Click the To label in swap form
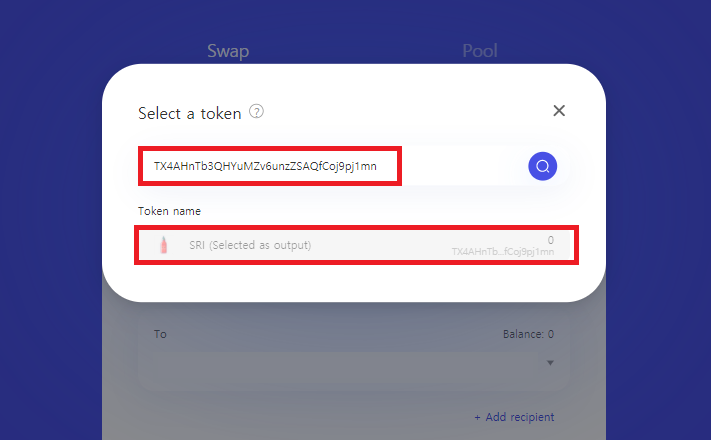This screenshot has height=440, width=711. (160, 334)
